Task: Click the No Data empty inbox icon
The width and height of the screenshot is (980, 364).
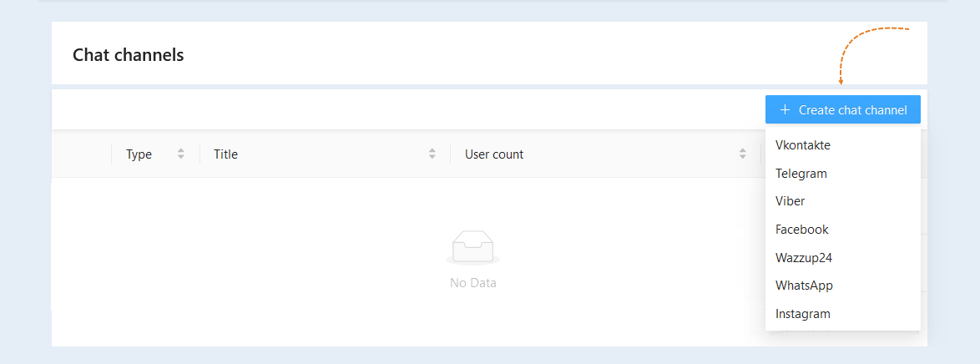Action: tap(473, 248)
